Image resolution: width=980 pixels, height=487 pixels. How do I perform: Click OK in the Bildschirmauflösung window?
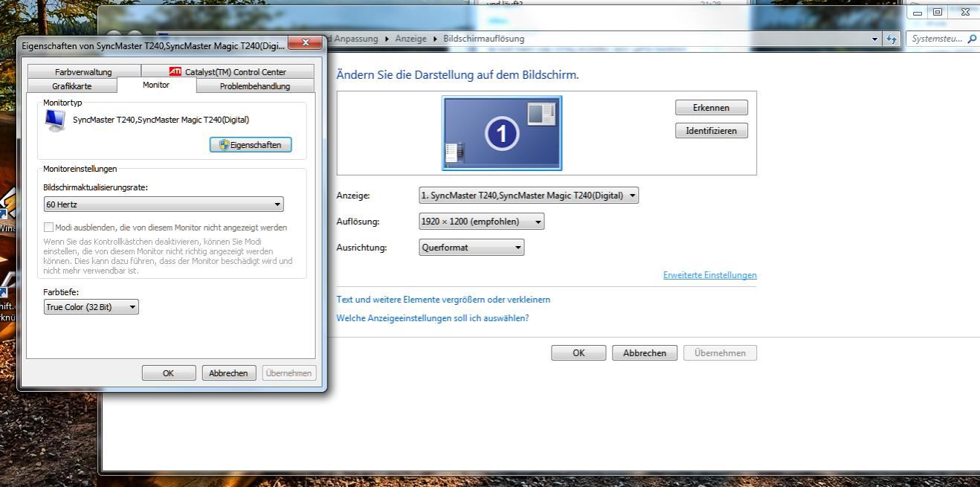578,353
